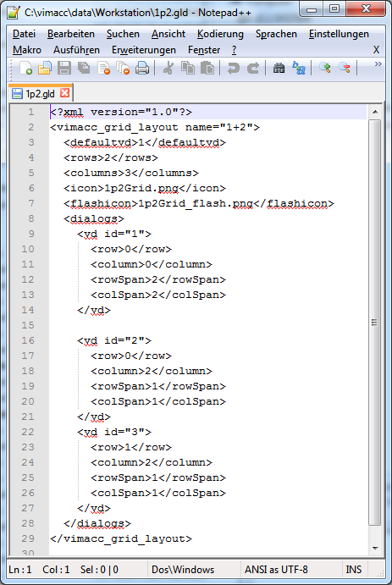Viewport: 392px width, 585px height.
Task: Click the Save All toolbar icon
Action: point(84,69)
